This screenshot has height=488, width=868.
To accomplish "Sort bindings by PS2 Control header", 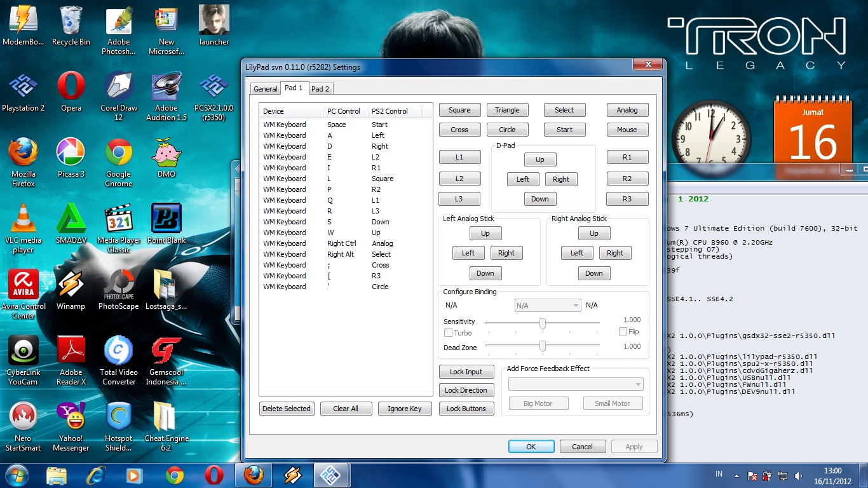I will pyautogui.click(x=395, y=111).
